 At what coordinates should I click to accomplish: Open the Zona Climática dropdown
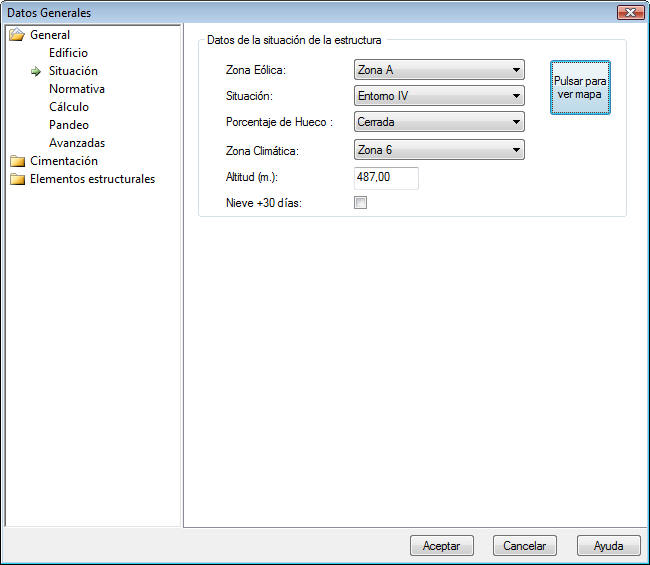pos(439,150)
